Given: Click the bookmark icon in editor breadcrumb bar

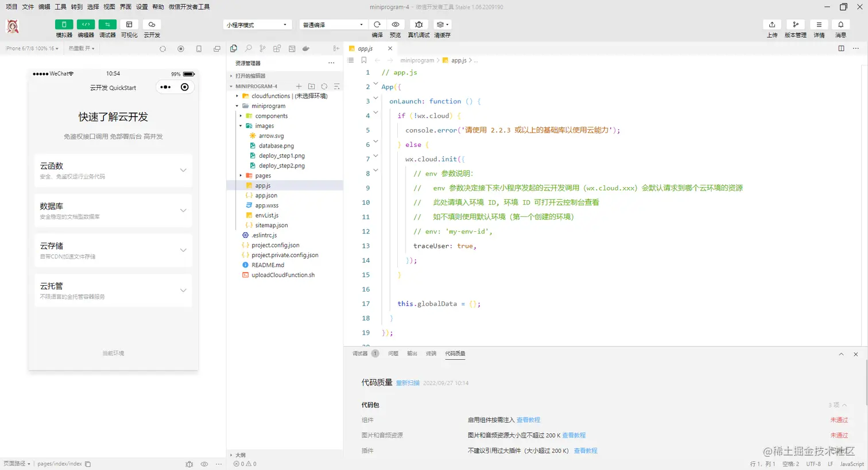Looking at the screenshot, I should coord(364,60).
